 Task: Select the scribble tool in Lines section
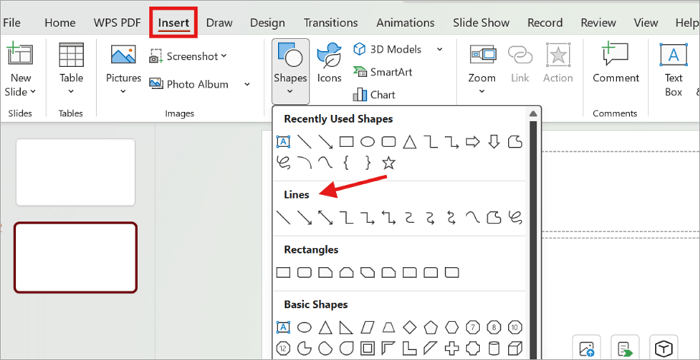515,218
